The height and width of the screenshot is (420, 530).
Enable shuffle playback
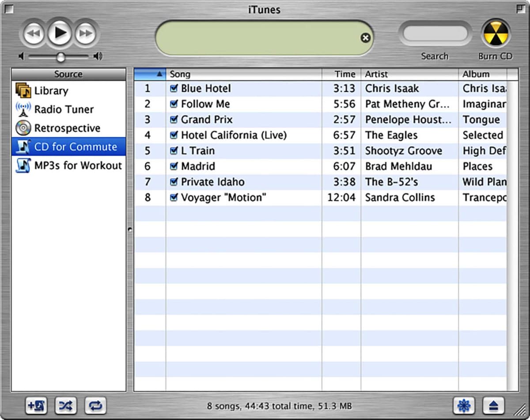click(65, 405)
